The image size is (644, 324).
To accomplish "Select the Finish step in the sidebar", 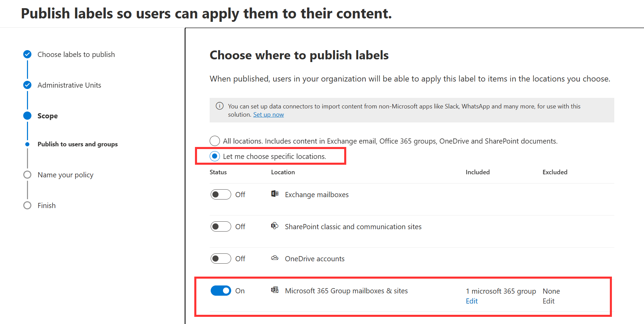I will 47,205.
